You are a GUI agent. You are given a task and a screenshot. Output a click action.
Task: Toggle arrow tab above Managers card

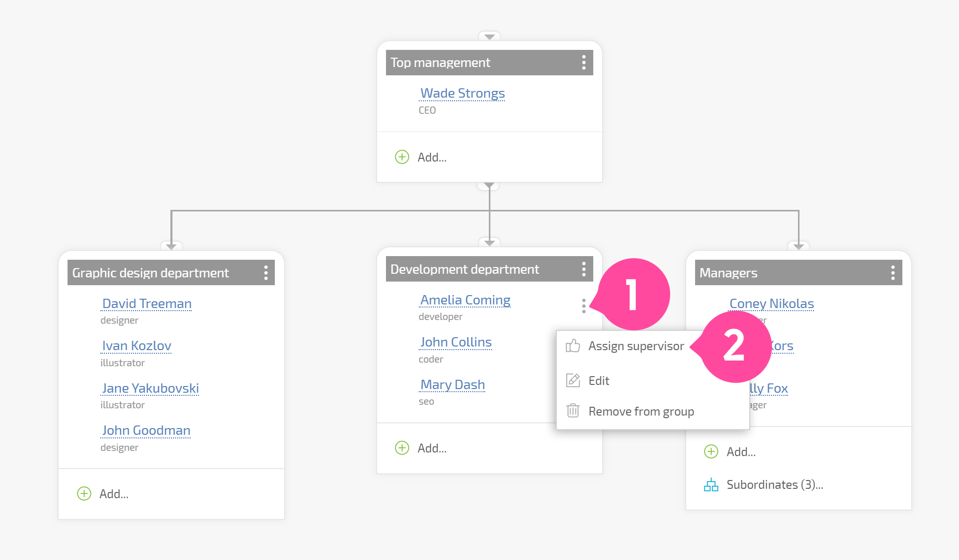click(x=798, y=246)
